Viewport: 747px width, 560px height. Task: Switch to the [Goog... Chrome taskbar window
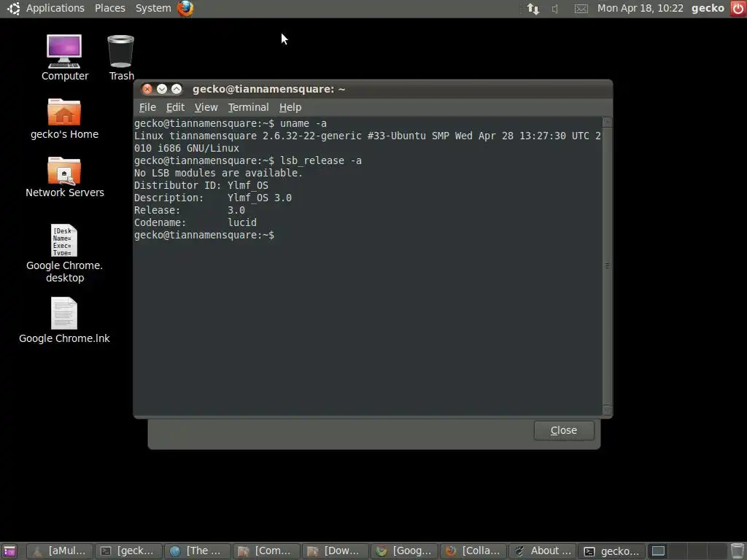click(x=404, y=551)
